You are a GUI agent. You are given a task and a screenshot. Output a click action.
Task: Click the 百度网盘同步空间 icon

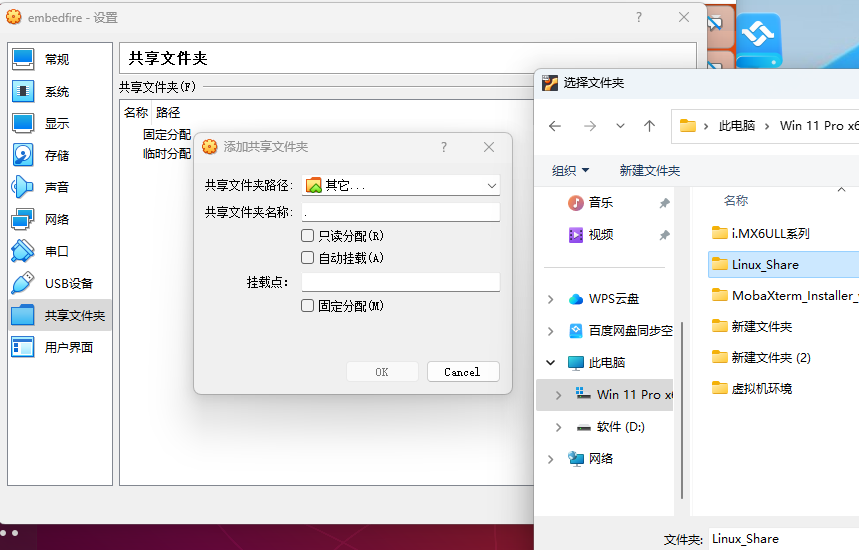(x=576, y=331)
